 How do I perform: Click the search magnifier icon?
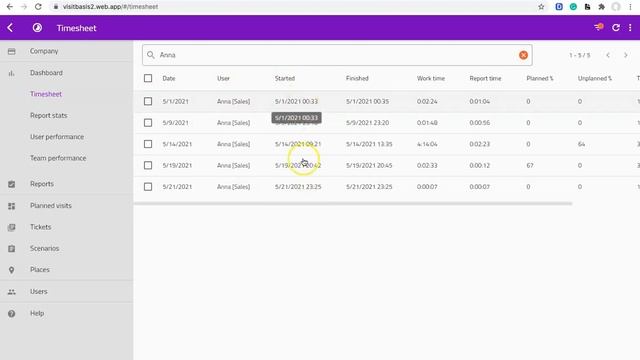151,55
